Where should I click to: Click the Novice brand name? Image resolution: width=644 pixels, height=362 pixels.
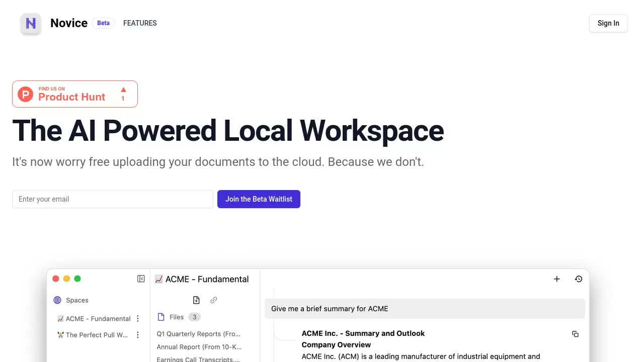point(69,23)
